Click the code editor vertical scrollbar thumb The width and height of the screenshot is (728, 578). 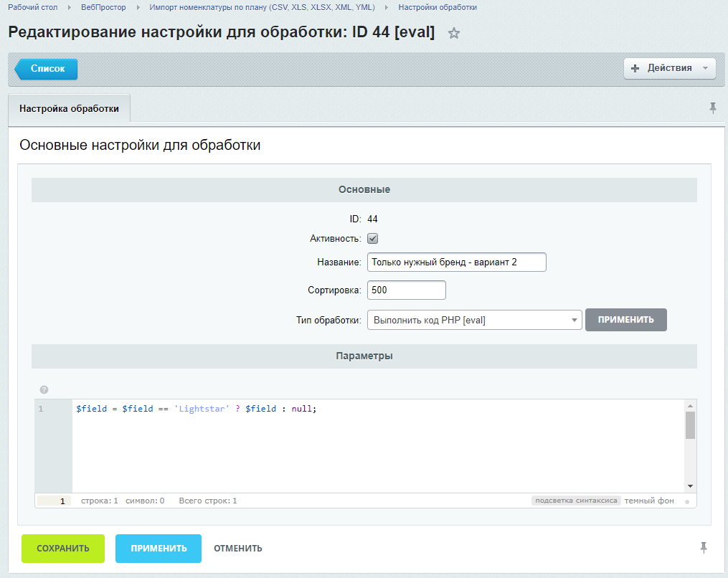(691, 425)
